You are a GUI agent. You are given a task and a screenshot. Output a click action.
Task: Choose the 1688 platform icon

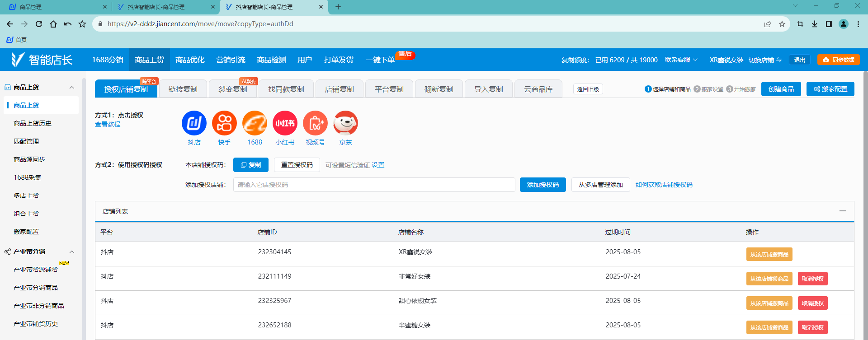point(255,123)
